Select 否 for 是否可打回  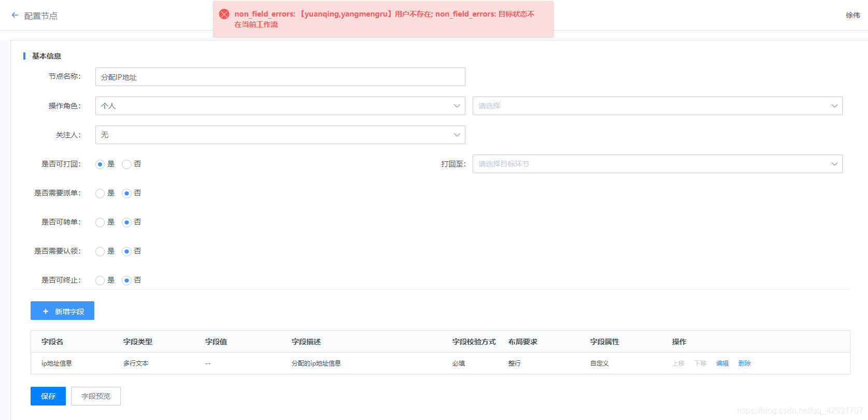click(x=126, y=164)
